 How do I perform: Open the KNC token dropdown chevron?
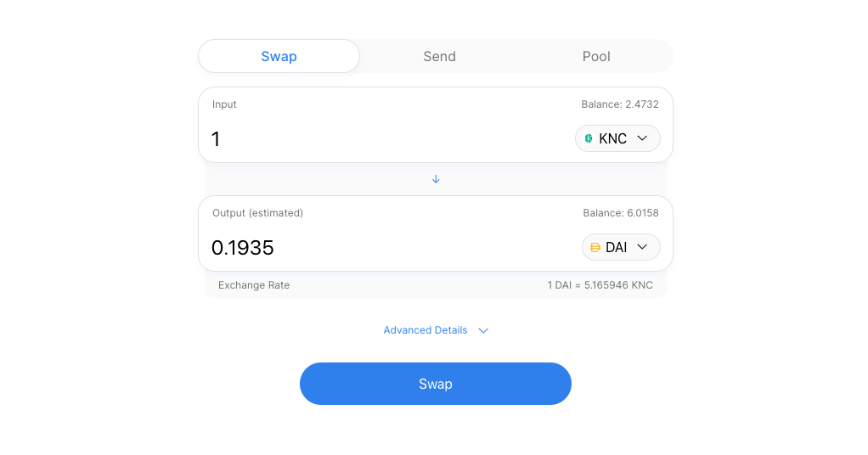642,138
